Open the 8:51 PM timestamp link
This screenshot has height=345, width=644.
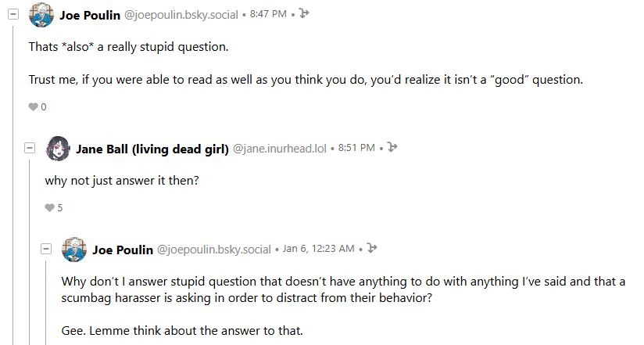356,148
